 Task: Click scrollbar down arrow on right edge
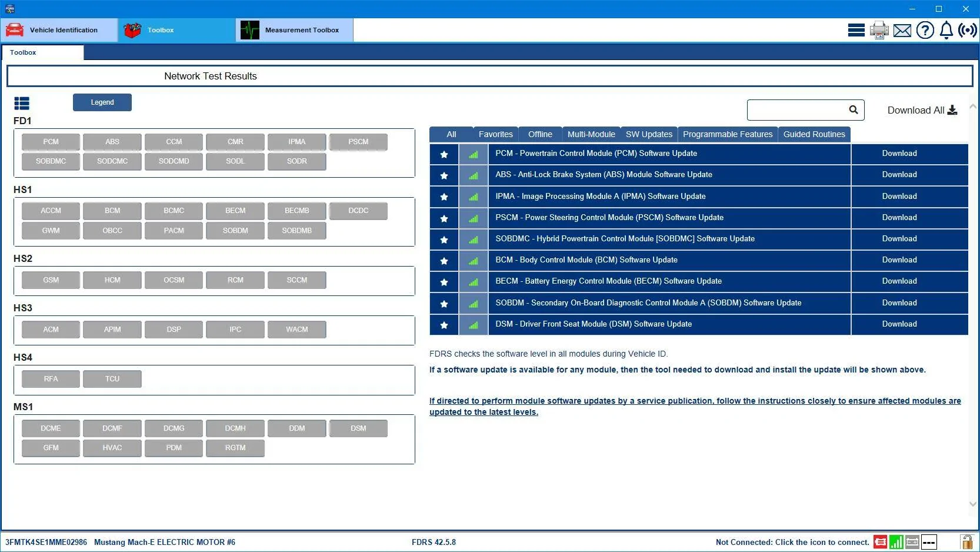coord(973,504)
